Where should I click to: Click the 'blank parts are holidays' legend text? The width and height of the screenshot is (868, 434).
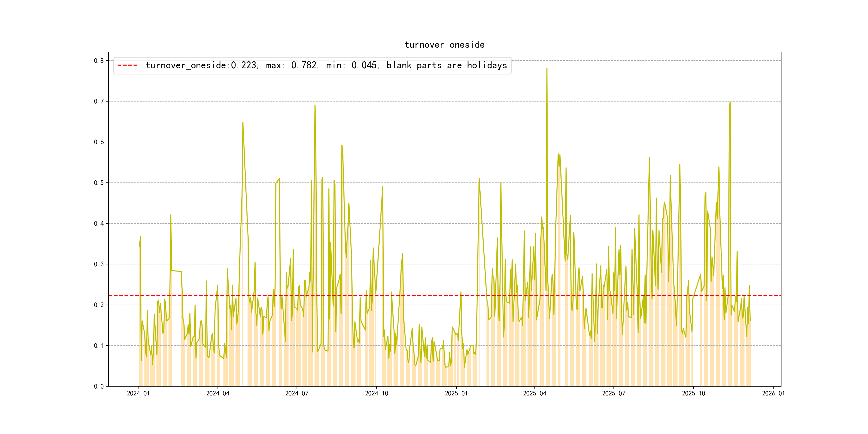(447, 65)
